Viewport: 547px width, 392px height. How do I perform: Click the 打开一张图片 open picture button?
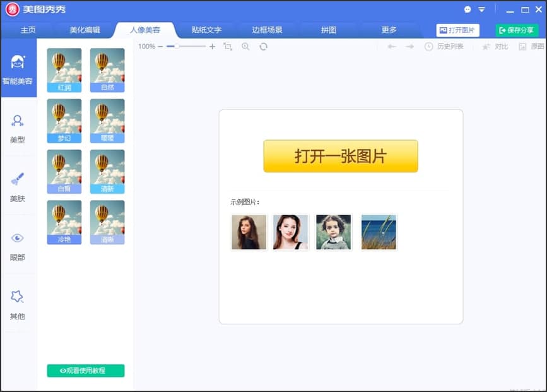click(340, 156)
